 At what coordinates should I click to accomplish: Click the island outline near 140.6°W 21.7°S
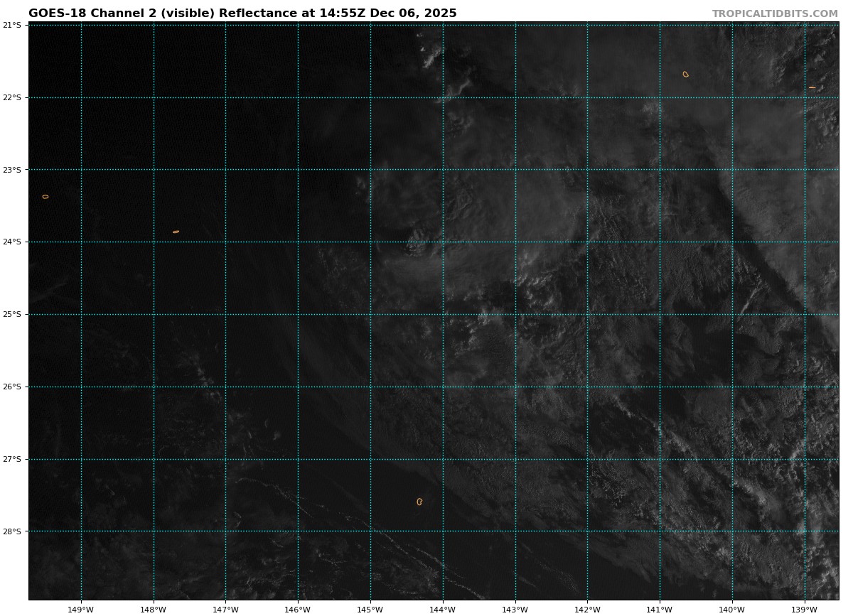(685, 74)
